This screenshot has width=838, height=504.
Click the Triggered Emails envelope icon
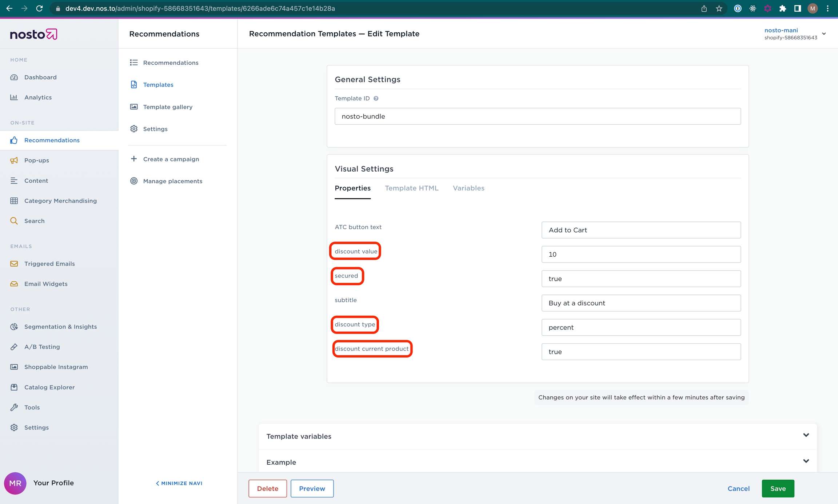(x=14, y=264)
